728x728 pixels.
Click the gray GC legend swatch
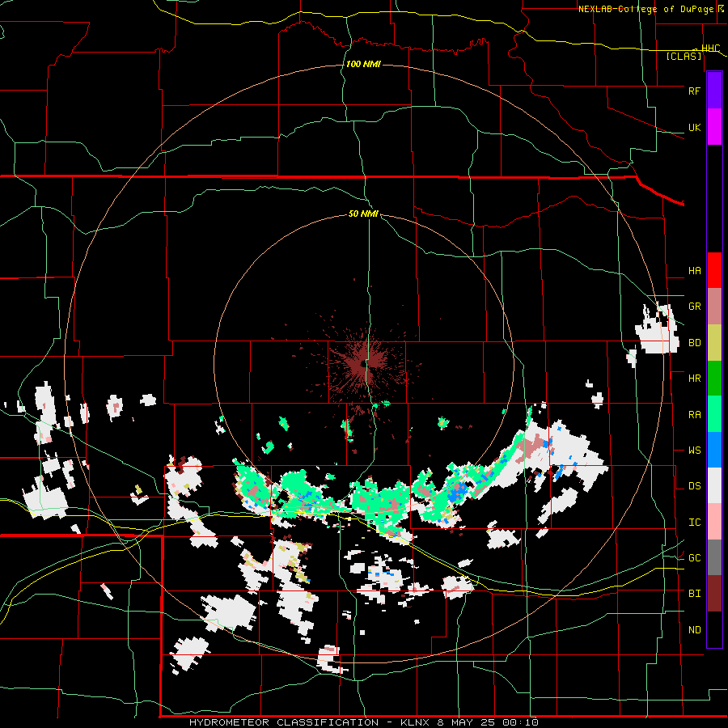pyautogui.click(x=714, y=557)
